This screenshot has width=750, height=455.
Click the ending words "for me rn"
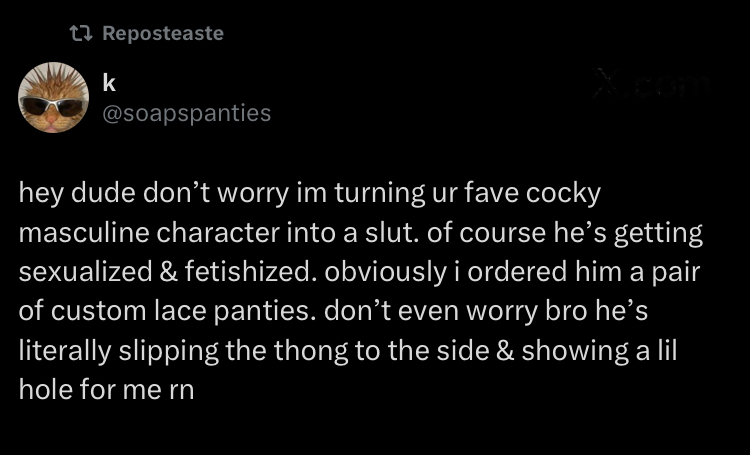[128, 389]
